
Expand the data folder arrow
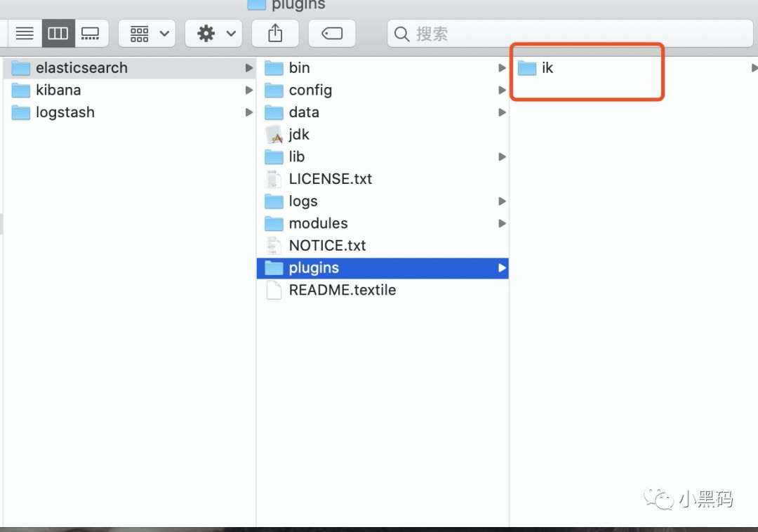[x=503, y=112]
